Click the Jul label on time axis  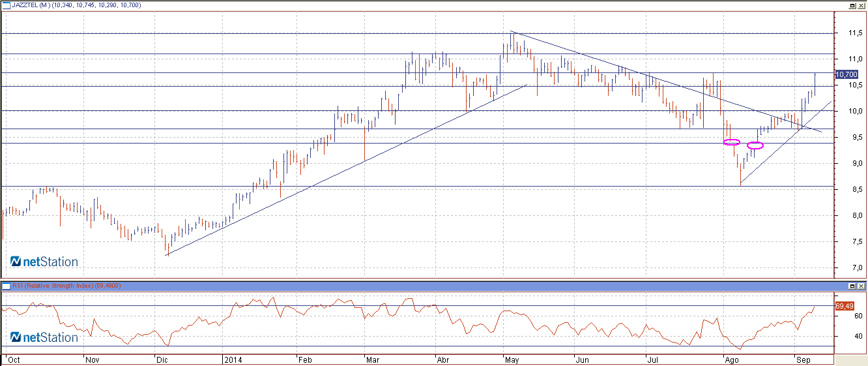pyautogui.click(x=652, y=359)
